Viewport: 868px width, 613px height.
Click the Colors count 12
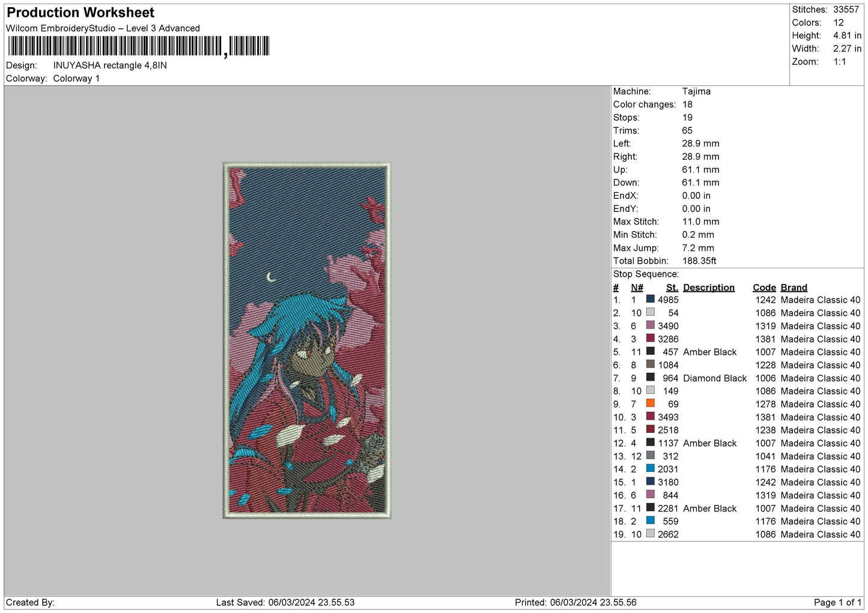click(839, 23)
